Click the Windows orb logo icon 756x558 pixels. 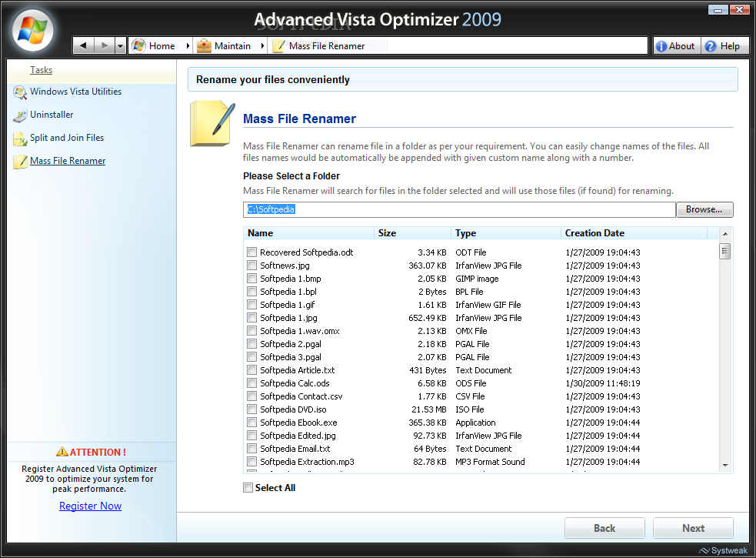click(32, 30)
